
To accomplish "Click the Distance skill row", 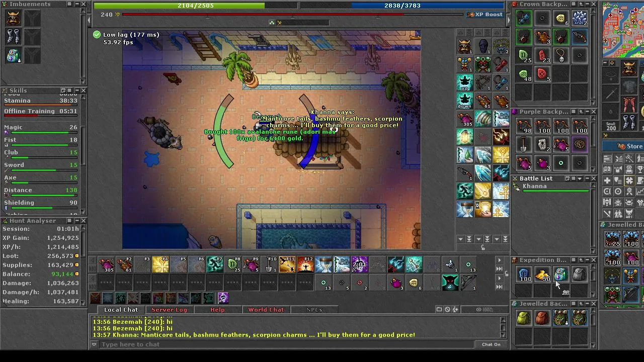I will tap(41, 191).
